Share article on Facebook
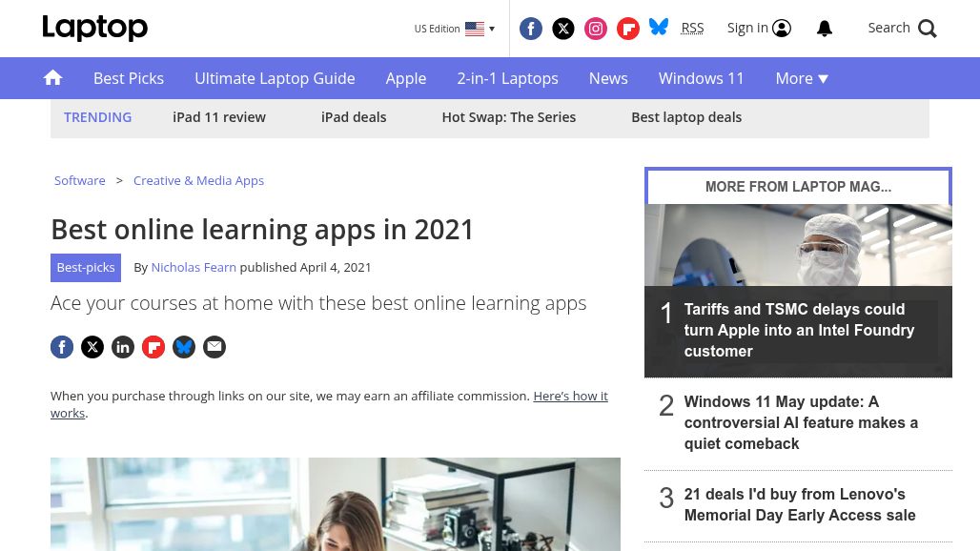This screenshot has height=551, width=980. [62, 347]
